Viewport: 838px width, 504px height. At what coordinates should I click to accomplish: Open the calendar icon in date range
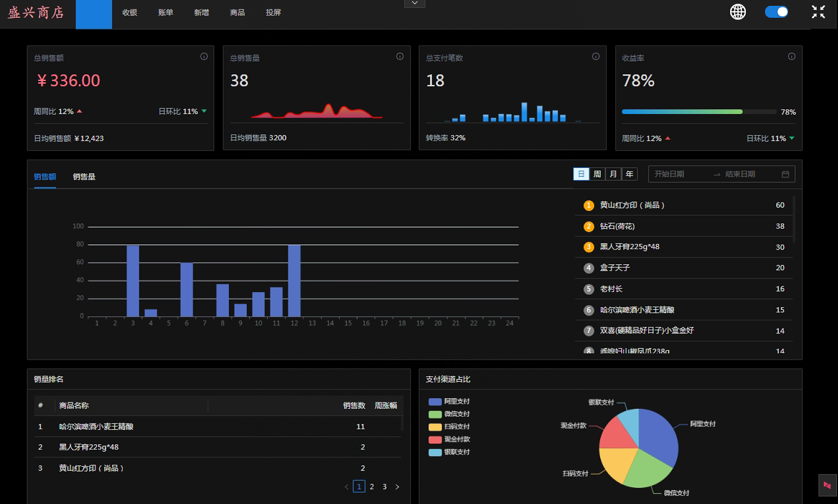[786, 174]
